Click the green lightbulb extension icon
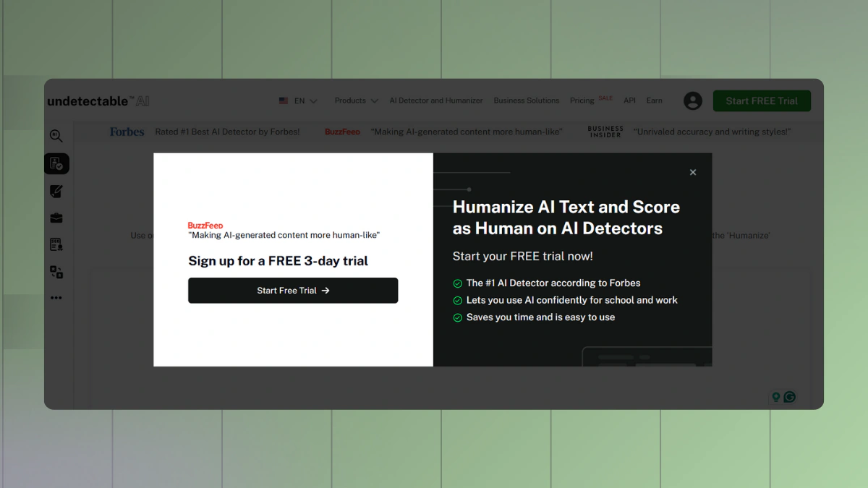This screenshot has width=868, height=488. (x=776, y=397)
